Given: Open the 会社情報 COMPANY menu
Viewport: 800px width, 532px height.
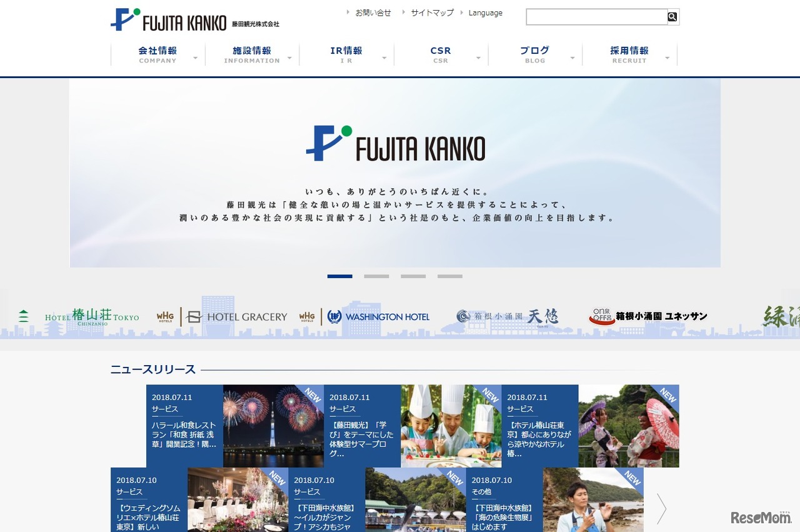Looking at the screenshot, I should pyautogui.click(x=157, y=54).
